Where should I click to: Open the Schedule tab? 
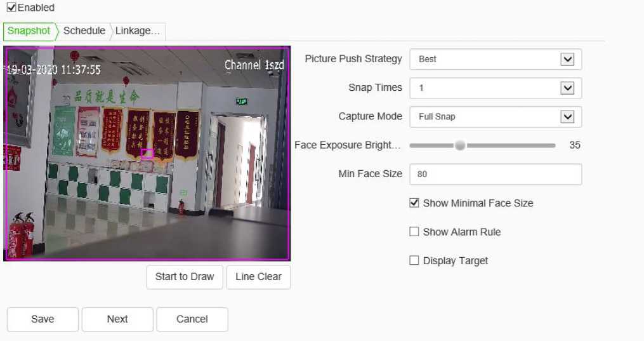coord(84,31)
